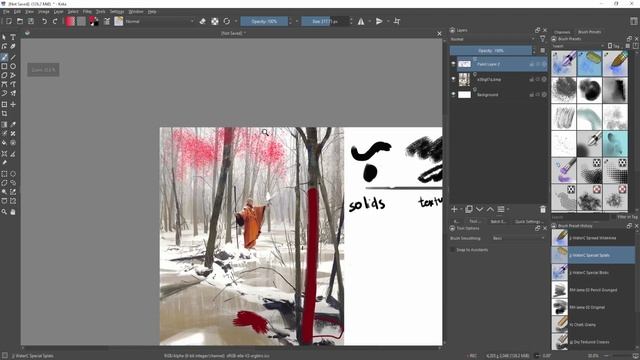Select the Zoom tool in toolbox
Image resolution: width=640 pixels, height=360 pixels.
(x=4, y=212)
